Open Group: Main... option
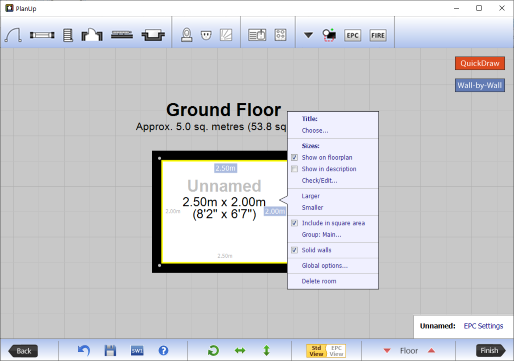Viewport: 514px width, 361px height. (321, 235)
